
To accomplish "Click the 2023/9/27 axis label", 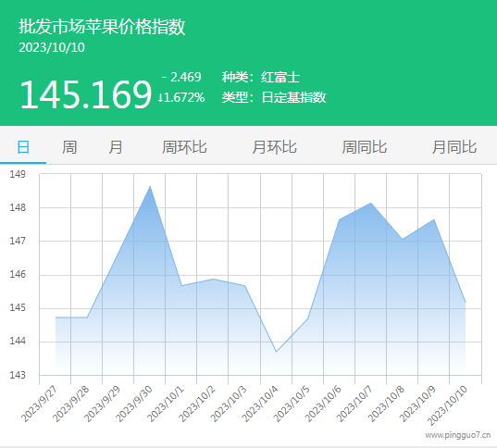I will pyautogui.click(x=39, y=404).
